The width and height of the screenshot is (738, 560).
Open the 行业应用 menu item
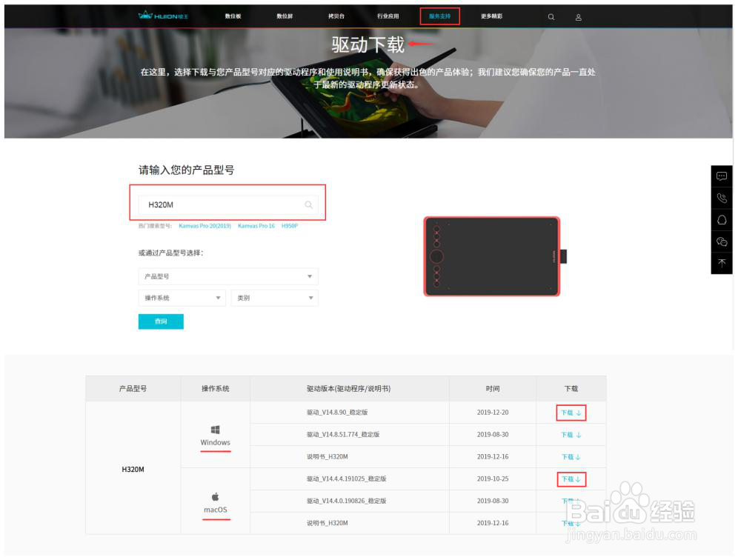(388, 16)
